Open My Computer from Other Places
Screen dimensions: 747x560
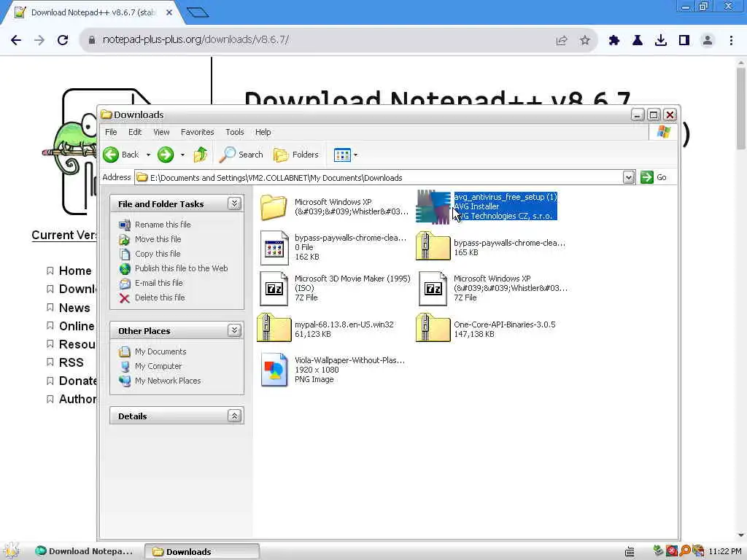tap(158, 366)
